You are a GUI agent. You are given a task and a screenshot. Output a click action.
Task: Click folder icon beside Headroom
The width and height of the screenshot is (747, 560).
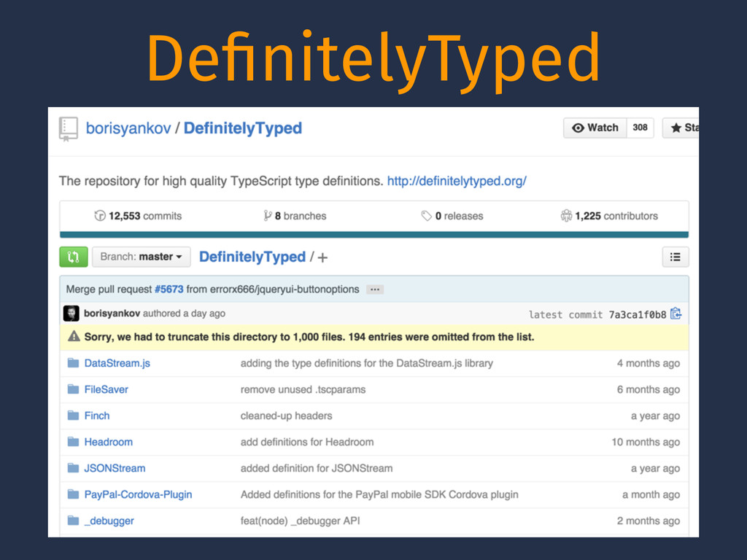point(73,442)
